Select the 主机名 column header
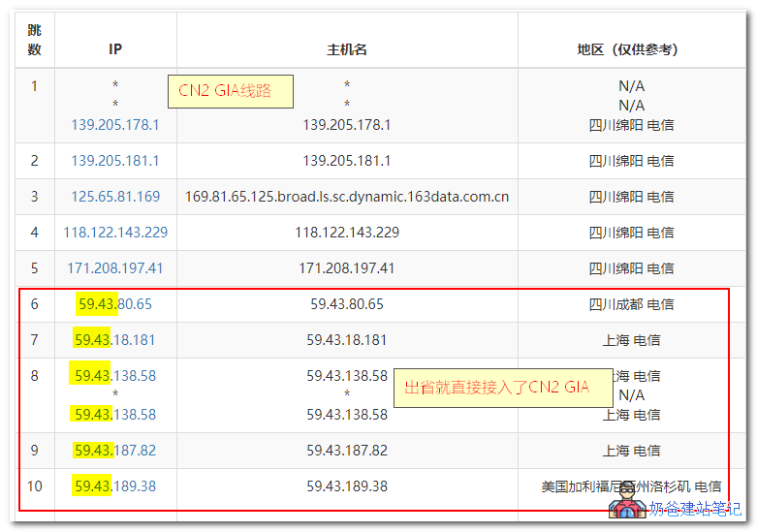The height and width of the screenshot is (532, 757). (347, 49)
